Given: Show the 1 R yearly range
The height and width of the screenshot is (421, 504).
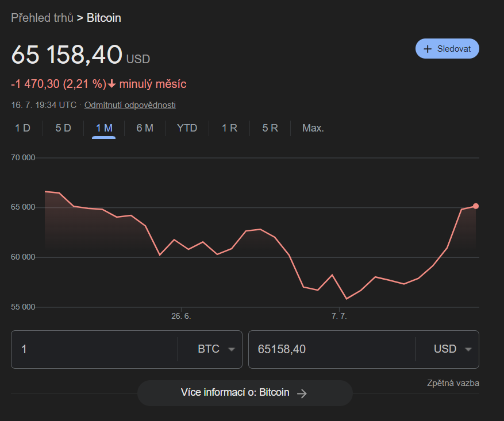Looking at the screenshot, I should 229,128.
